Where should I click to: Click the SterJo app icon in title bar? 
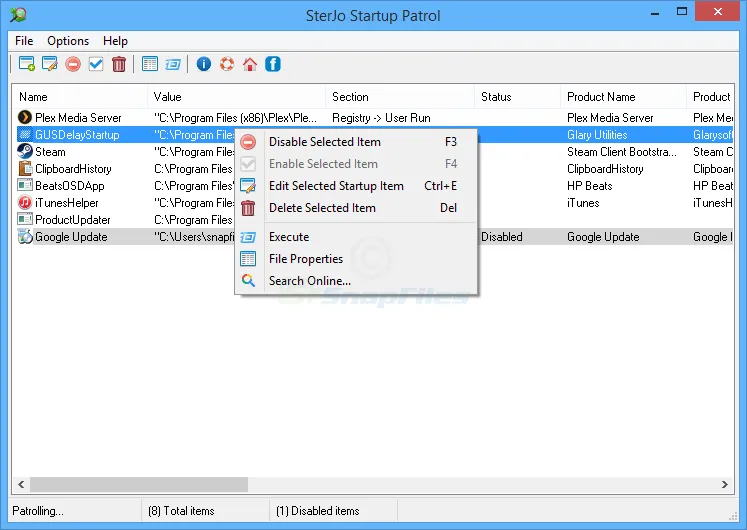tap(18, 15)
